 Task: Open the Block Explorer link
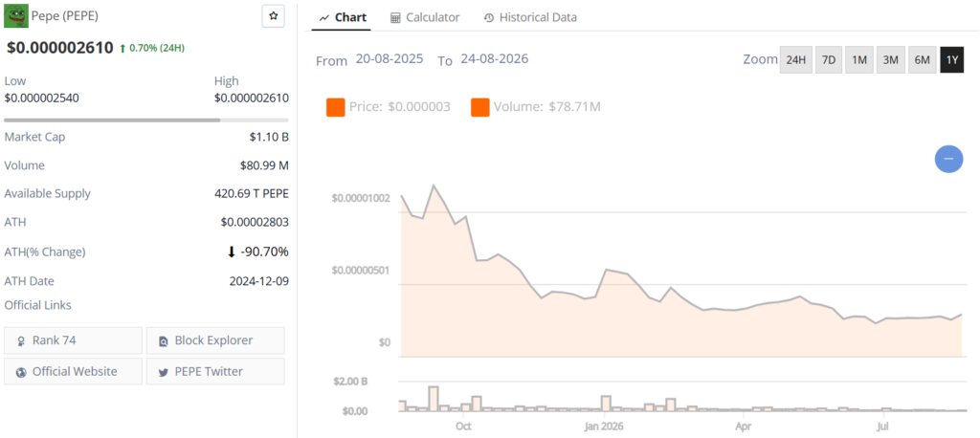(x=215, y=340)
